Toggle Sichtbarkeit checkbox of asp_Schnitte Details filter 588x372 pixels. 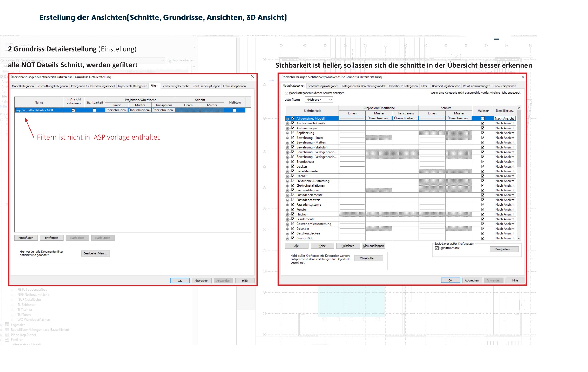coord(94,110)
